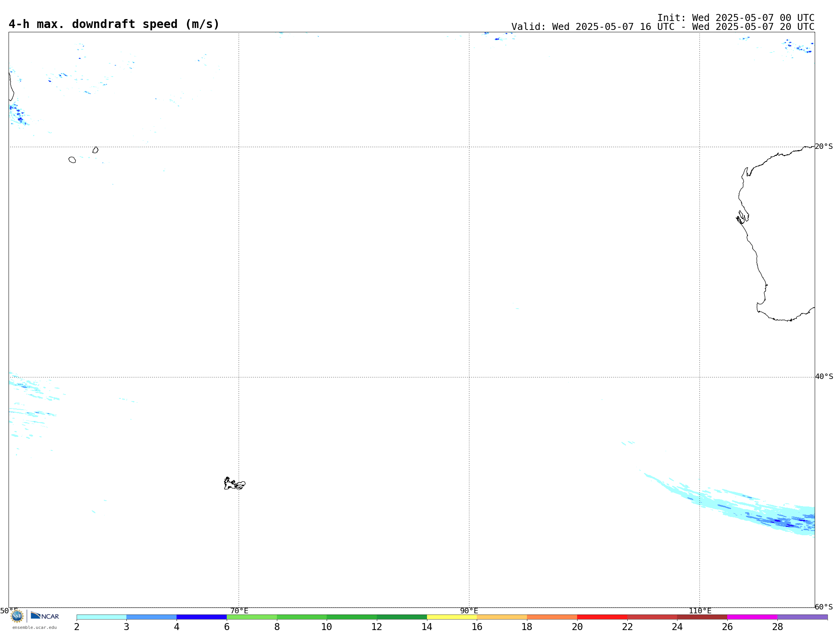The height and width of the screenshot is (632, 840).
Task: Click Shark Bay on the Australian coast
Action: (x=742, y=217)
